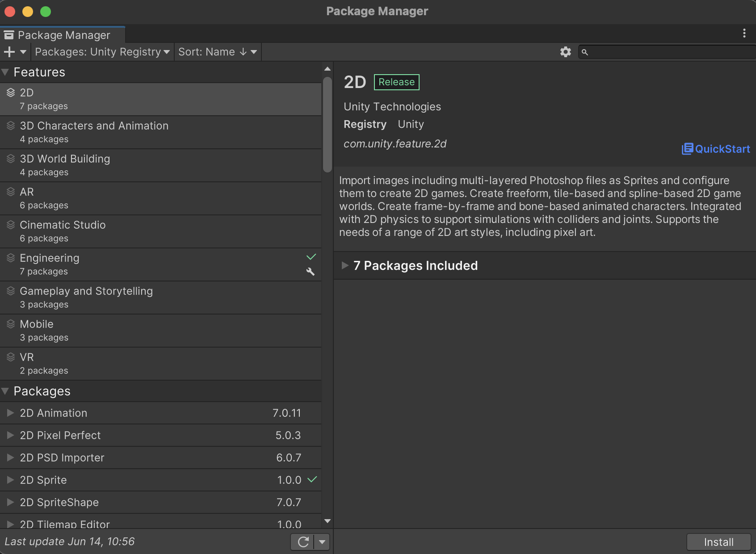Click the Engineering feature layers icon

11,258
